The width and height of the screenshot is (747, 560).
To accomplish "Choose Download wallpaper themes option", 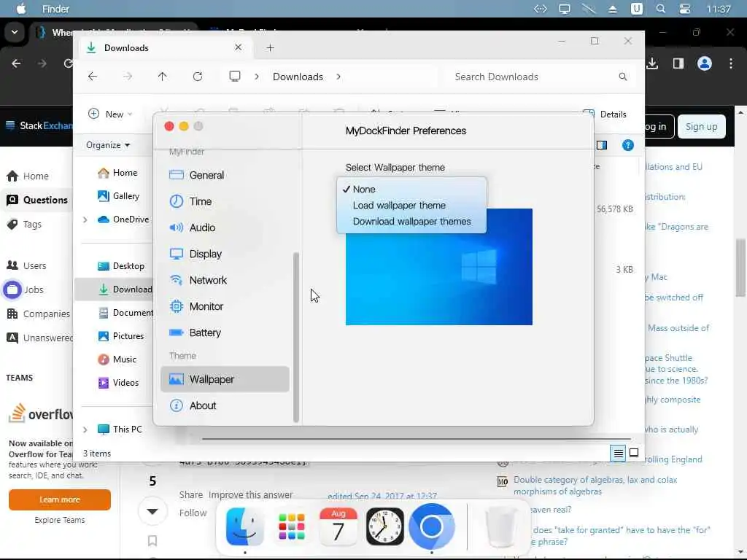I will click(x=411, y=222).
